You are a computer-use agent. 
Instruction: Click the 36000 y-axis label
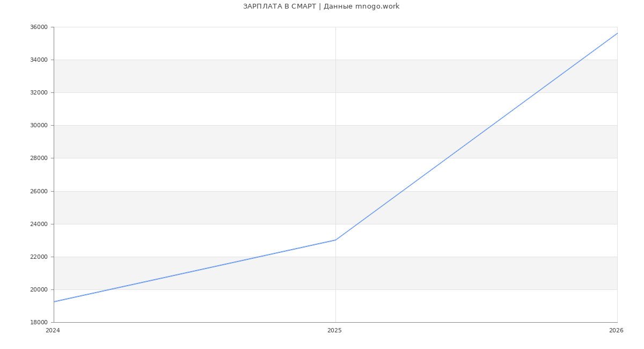point(39,27)
